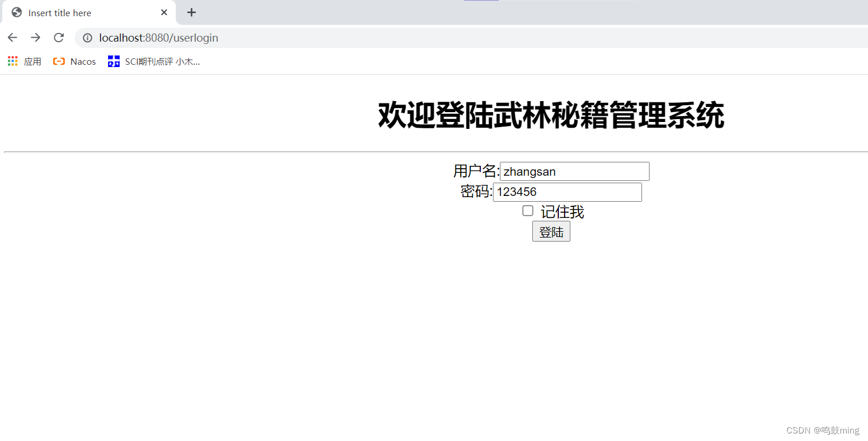This screenshot has height=441, width=868.
Task: Click the username field containing zhangsan
Action: (574, 171)
